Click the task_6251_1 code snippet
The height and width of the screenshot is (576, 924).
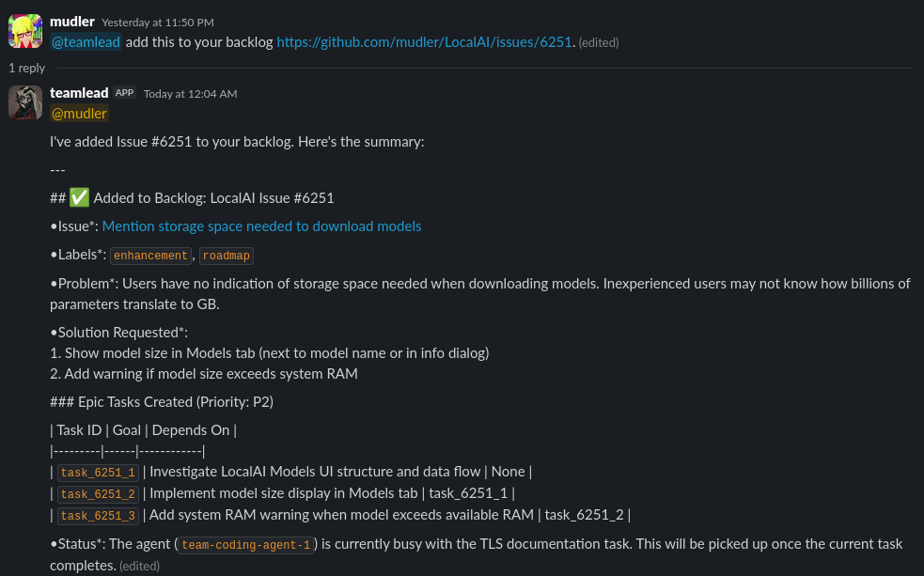point(97,472)
